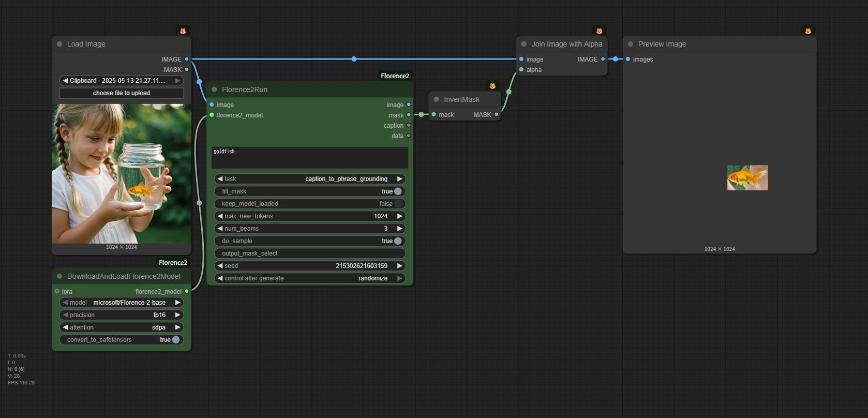Viewport: 868px width, 418px height.
Task: Click the fox badge above Preview Image node
Action: coord(808,31)
